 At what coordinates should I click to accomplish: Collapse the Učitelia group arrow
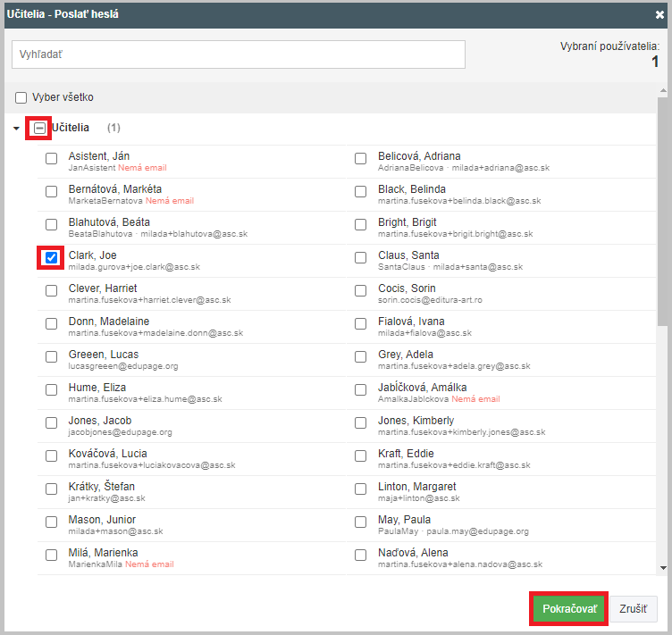[16, 128]
